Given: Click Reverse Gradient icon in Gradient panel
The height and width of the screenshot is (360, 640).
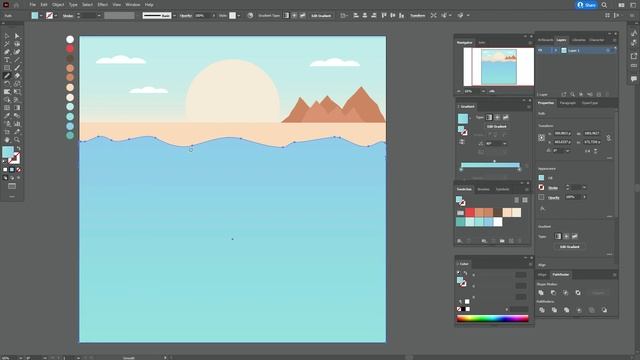Looking at the screenshot, I should click(x=462, y=142).
